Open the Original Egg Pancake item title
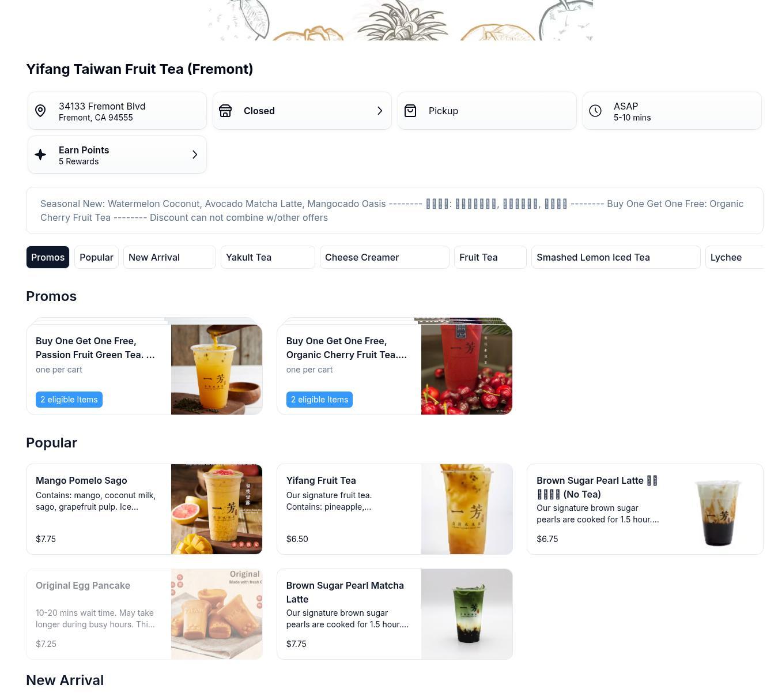The width and height of the screenshot is (778, 700). 83,585
